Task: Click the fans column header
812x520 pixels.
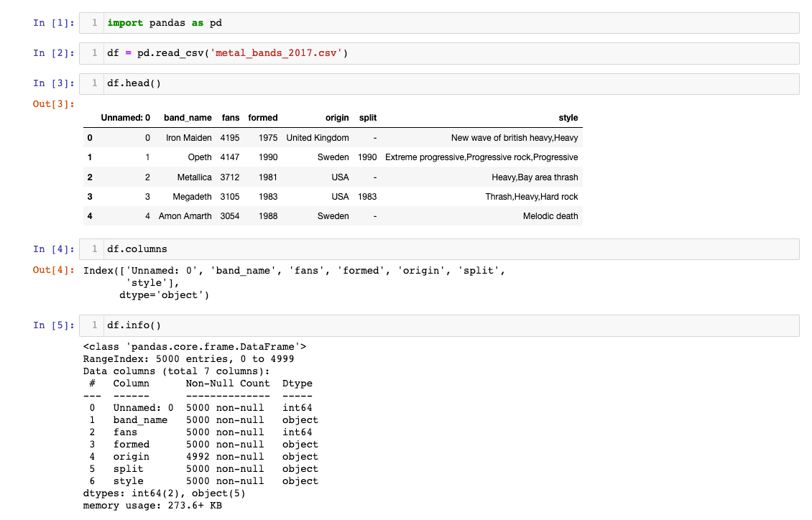Action: pos(231,117)
